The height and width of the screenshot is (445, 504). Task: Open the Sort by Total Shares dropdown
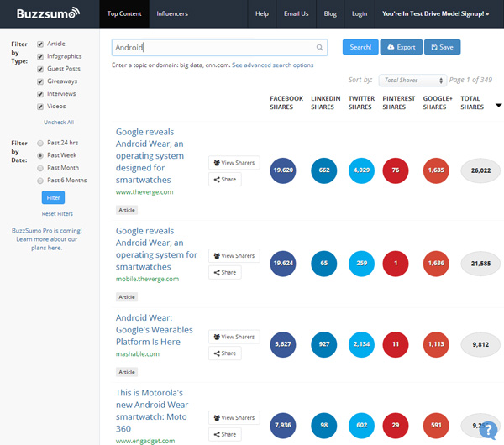pyautogui.click(x=412, y=81)
